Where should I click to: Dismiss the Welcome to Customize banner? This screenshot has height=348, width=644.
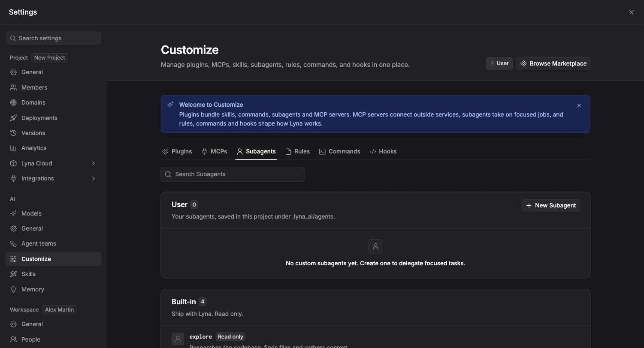pyautogui.click(x=579, y=105)
